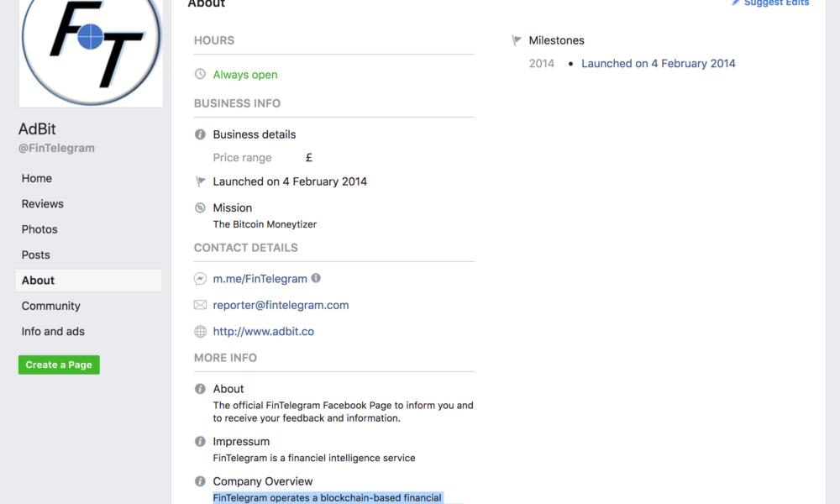Click the globe icon beside adbit.co URL
The image size is (840, 504).
pyautogui.click(x=200, y=332)
